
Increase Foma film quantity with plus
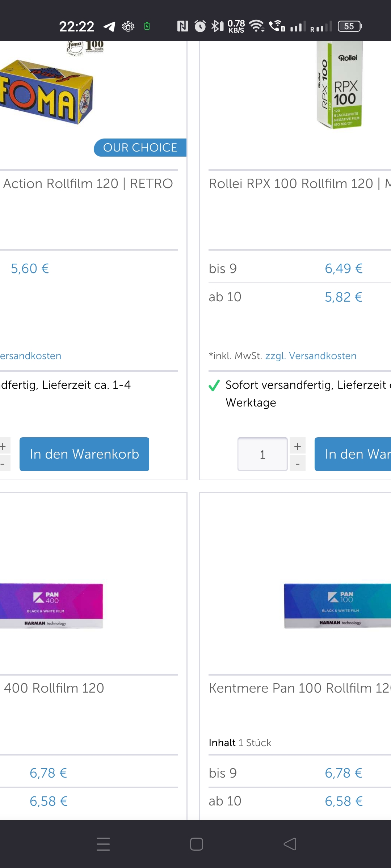[x=4, y=446]
